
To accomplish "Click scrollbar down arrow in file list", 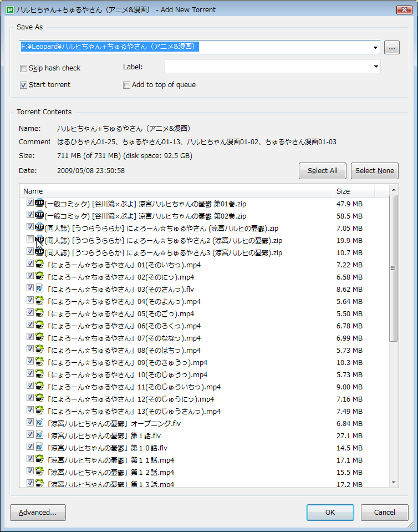I will coord(393,483).
